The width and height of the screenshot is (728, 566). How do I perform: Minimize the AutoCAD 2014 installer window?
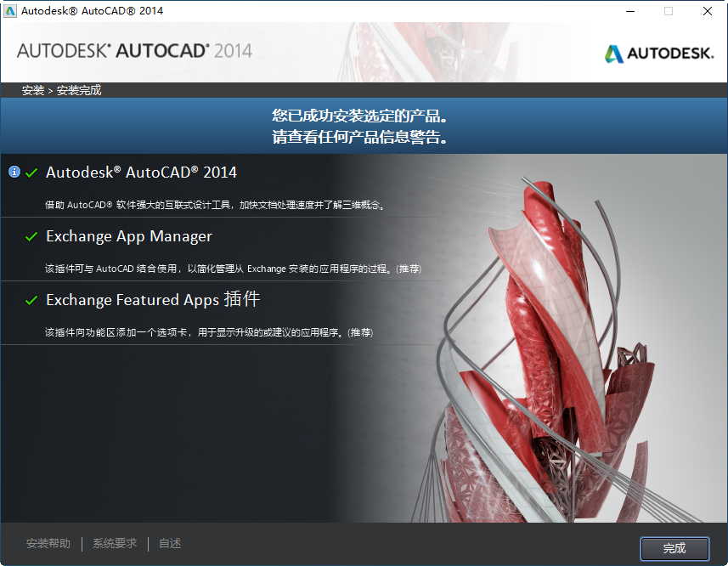[630, 11]
